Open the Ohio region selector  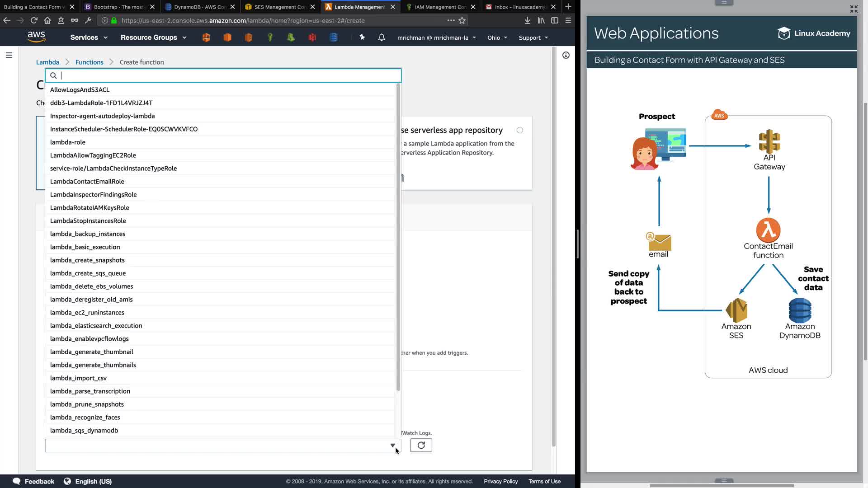[497, 38]
